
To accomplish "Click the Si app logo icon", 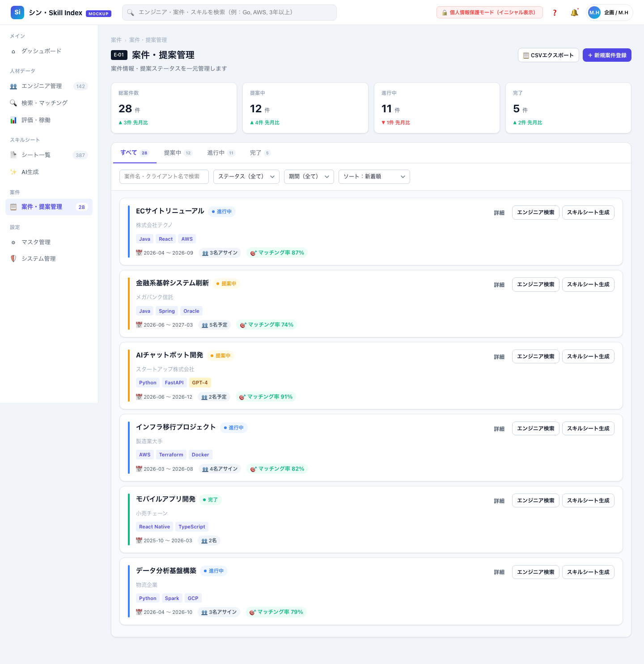I will point(17,13).
